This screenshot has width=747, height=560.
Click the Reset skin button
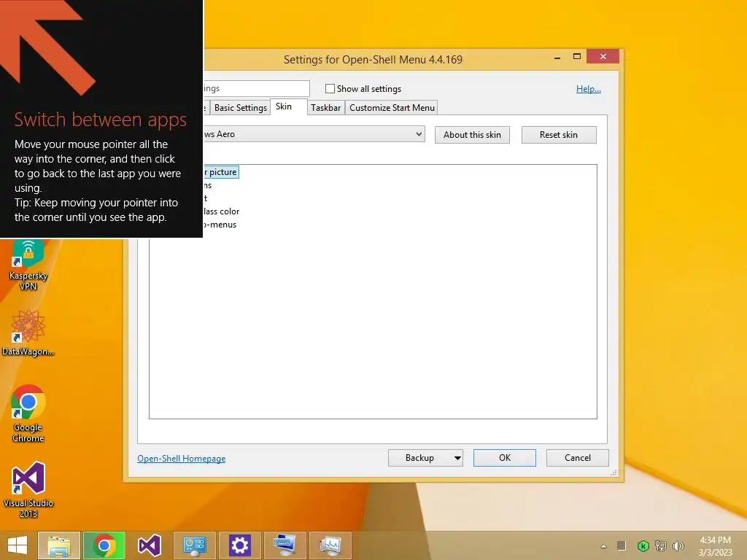coord(559,135)
